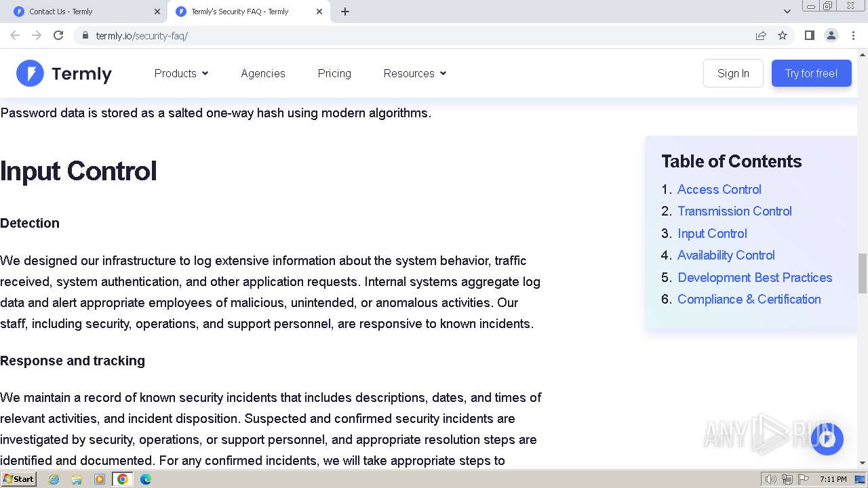Click the Detection subheading
Screen dimensions: 868x488
[30, 223]
